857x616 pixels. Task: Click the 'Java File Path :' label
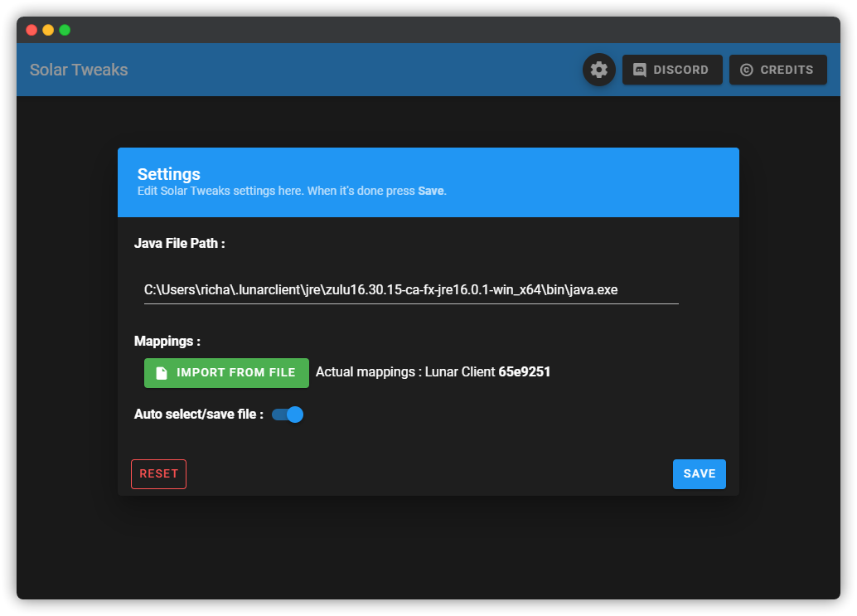(179, 243)
